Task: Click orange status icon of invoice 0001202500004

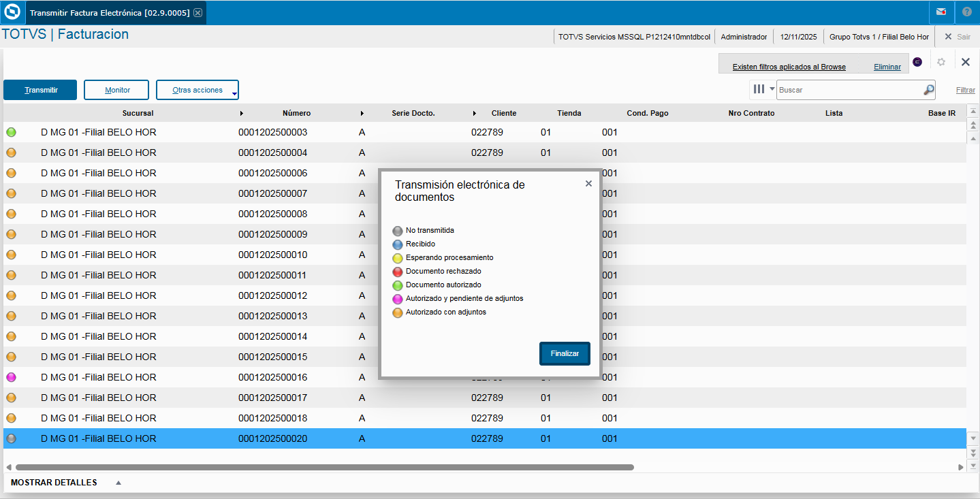Action: click(11, 152)
